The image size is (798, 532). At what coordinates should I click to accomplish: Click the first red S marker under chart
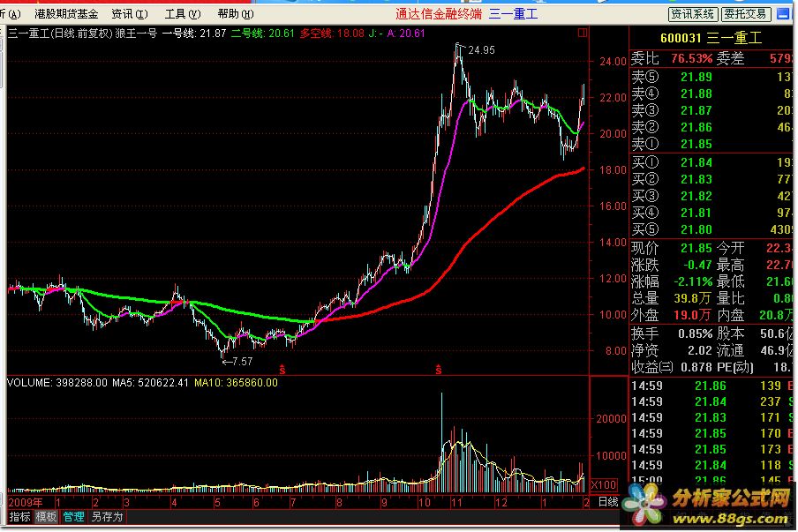pyautogui.click(x=282, y=370)
